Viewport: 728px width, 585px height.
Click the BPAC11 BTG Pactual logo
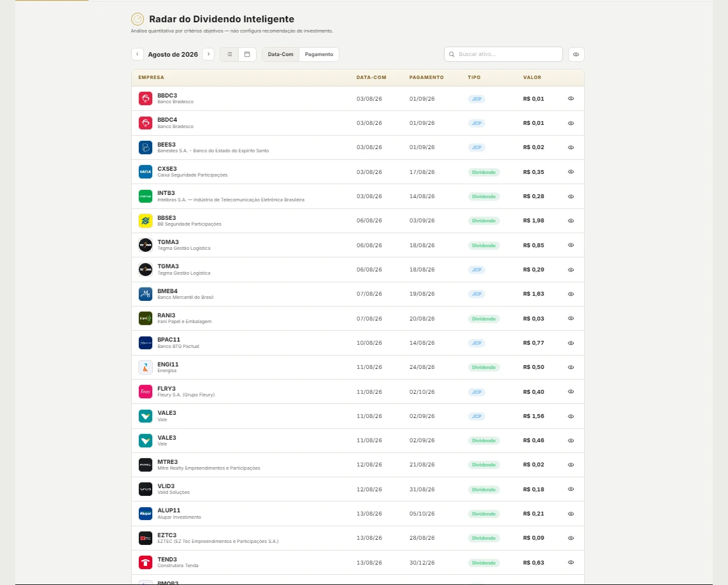point(145,343)
